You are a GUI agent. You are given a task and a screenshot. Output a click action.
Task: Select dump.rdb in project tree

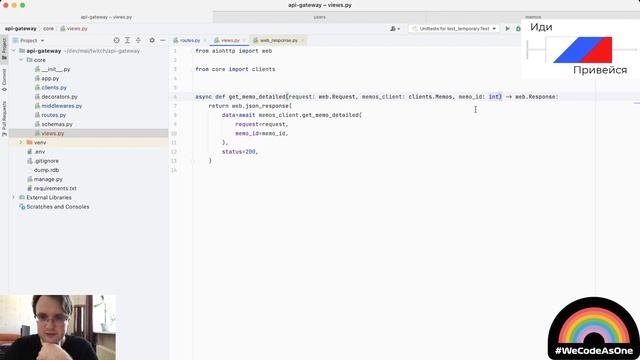[46, 170]
